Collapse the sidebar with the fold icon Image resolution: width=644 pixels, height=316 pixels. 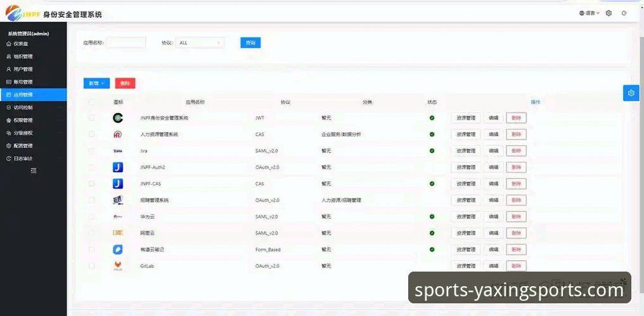[x=34, y=171]
